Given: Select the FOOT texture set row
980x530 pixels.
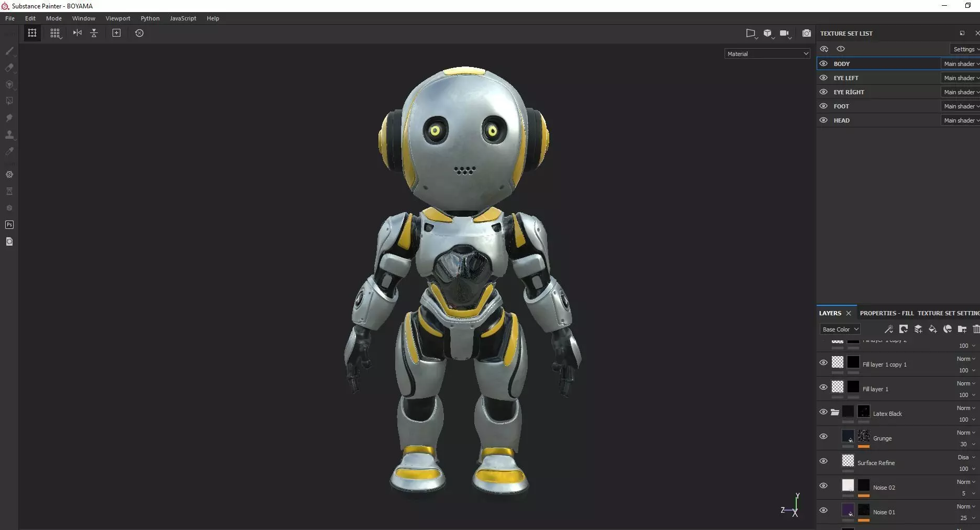Looking at the screenshot, I should [898, 106].
